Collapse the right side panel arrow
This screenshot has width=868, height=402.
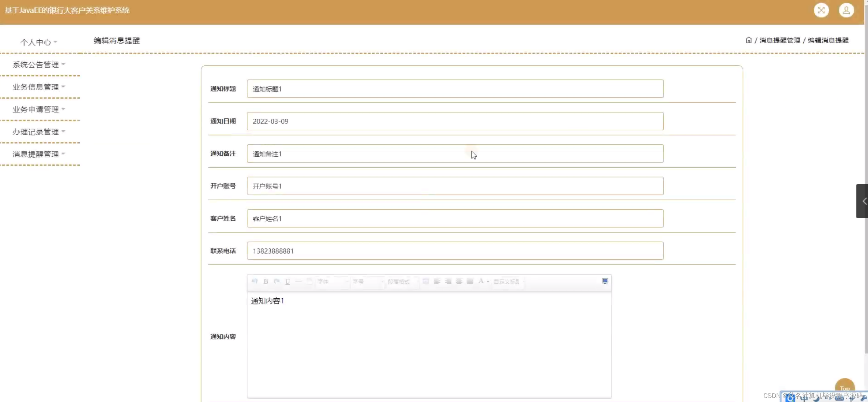[865, 201]
